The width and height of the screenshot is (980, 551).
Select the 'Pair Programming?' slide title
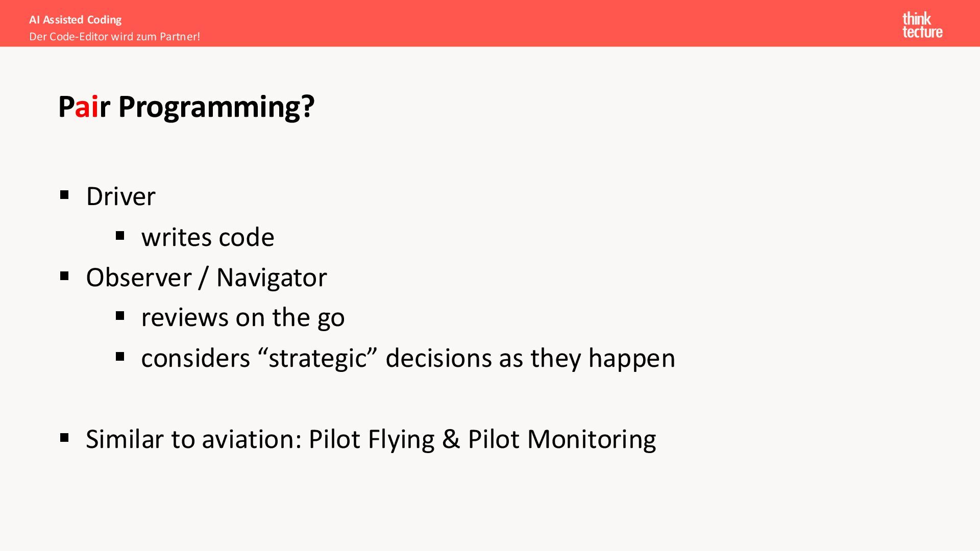pos(186,107)
